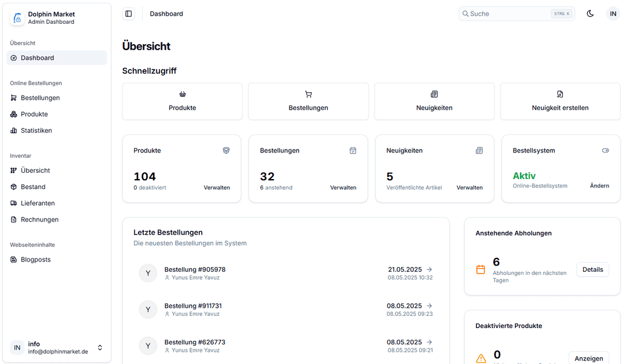Open Bestellungen in the sidebar

coord(57,98)
